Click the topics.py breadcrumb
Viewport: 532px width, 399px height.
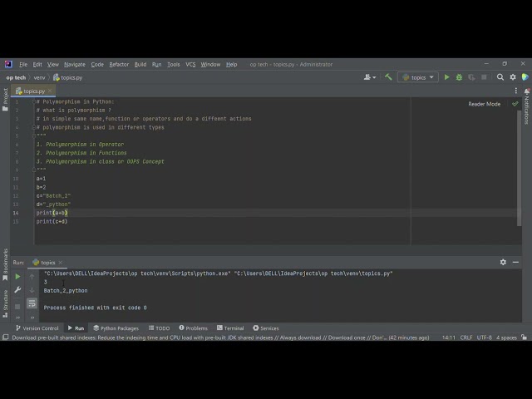(x=68, y=77)
